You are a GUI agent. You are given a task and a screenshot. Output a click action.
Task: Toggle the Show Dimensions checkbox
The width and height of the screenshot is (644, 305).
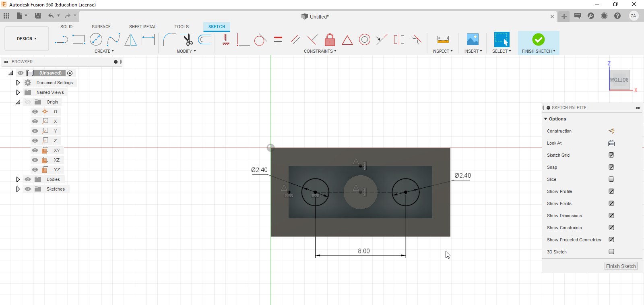(611, 216)
